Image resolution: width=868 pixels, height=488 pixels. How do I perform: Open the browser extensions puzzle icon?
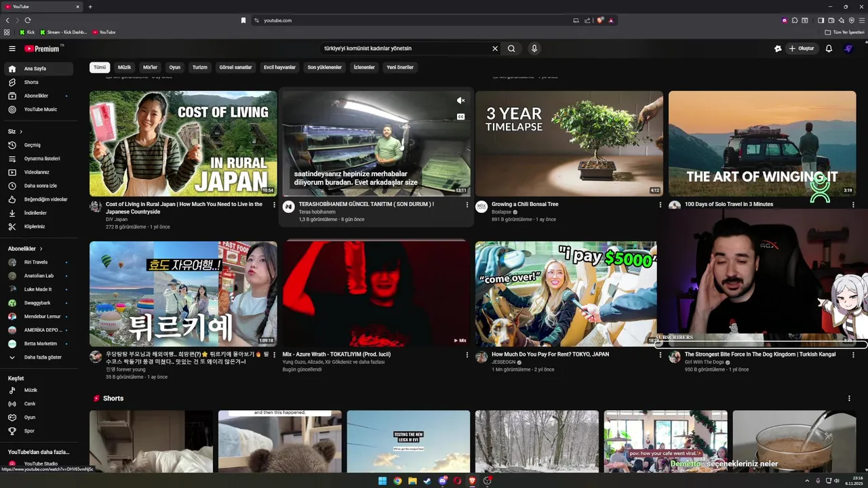point(795,20)
